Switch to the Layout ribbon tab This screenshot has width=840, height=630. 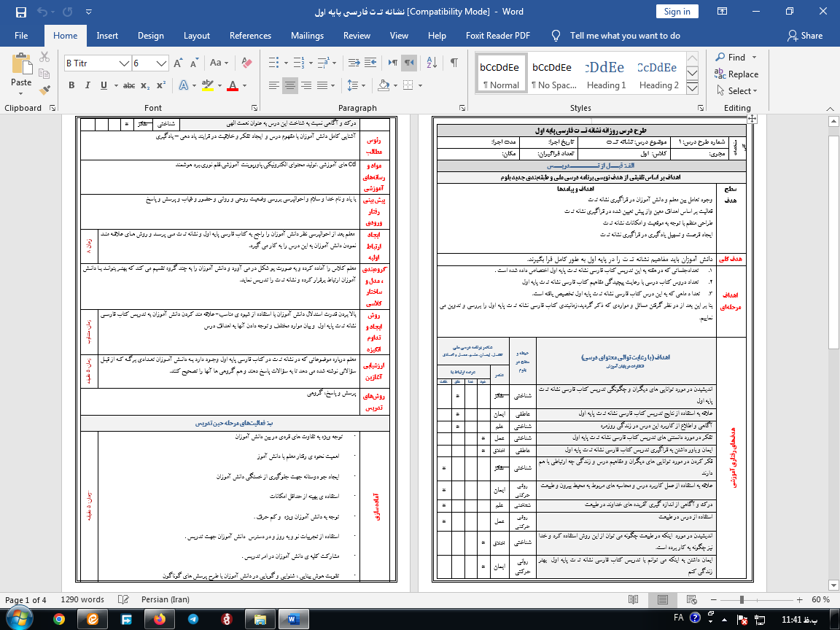coord(196,35)
